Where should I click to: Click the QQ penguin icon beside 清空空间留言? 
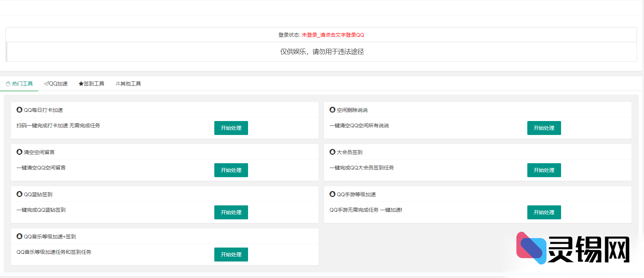(x=19, y=152)
